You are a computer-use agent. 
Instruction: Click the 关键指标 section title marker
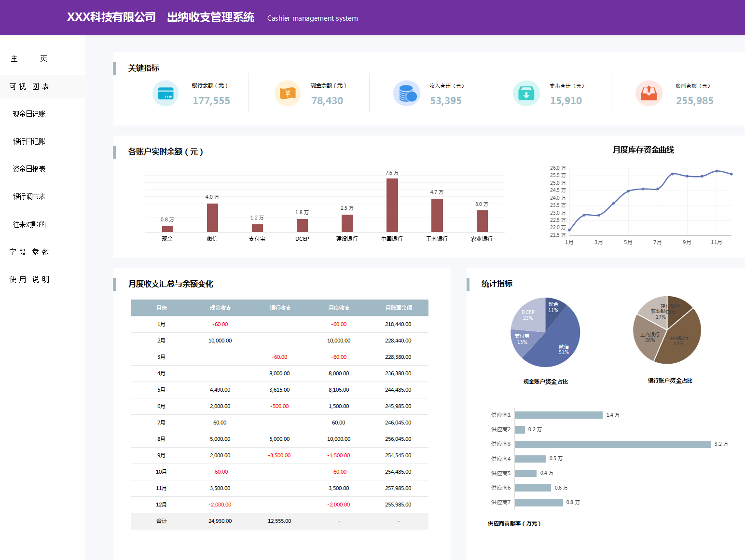pos(115,68)
